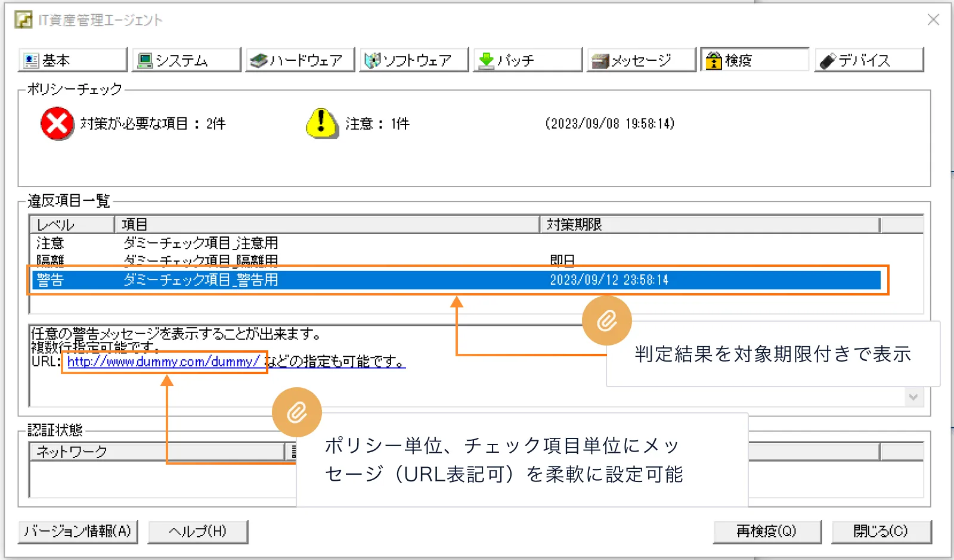Select the 隔離 ダミーチェック項目_隔離用 row
The height and width of the screenshot is (560, 954).
[x=455, y=260]
